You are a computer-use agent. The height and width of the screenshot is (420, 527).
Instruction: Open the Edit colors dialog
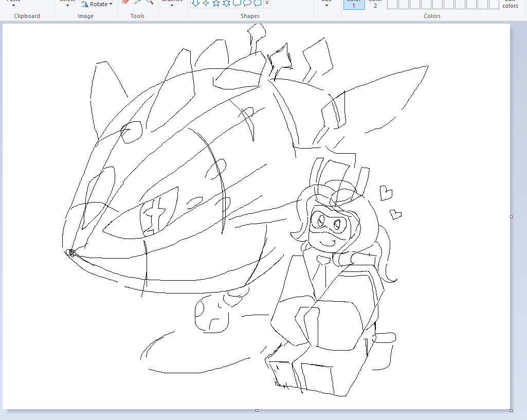point(510,4)
